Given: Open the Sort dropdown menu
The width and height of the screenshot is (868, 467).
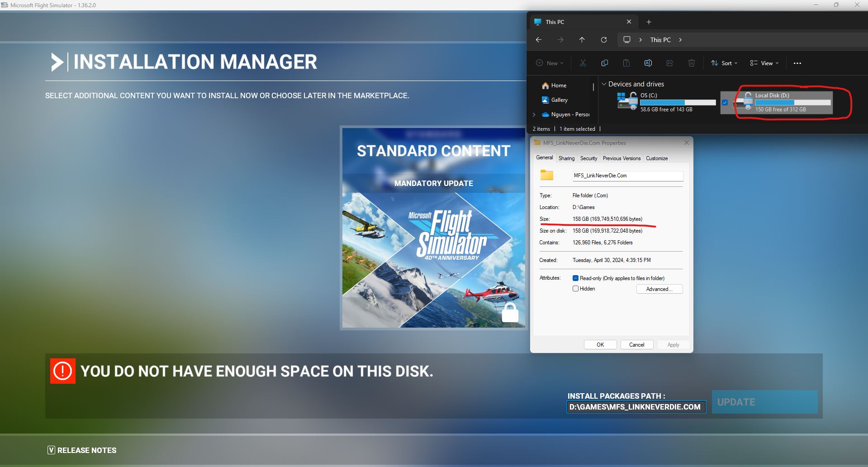Looking at the screenshot, I should 724,63.
